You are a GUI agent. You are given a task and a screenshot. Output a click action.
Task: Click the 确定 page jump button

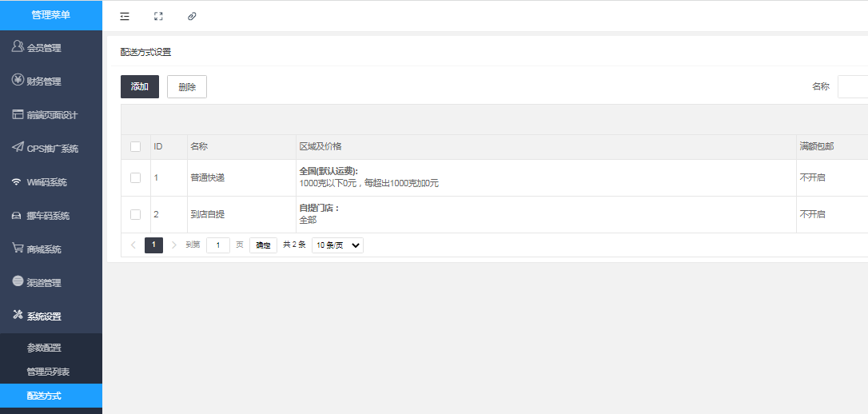click(263, 245)
